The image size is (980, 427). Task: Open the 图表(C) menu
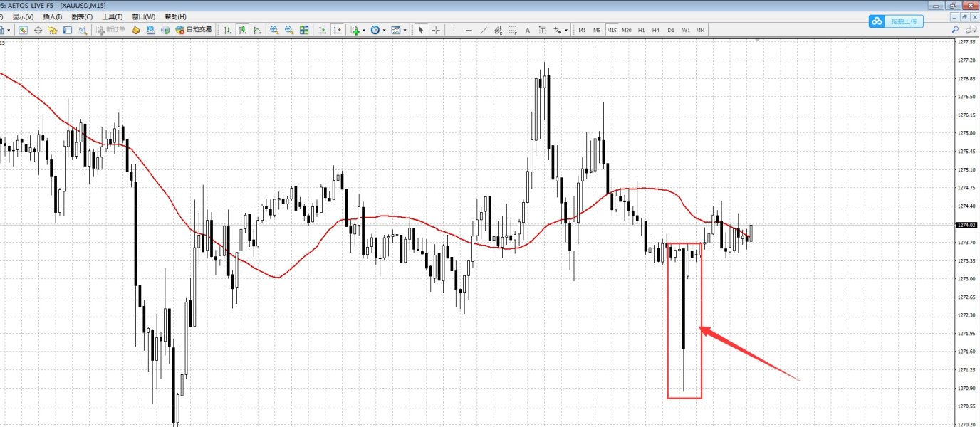pyautogui.click(x=82, y=16)
